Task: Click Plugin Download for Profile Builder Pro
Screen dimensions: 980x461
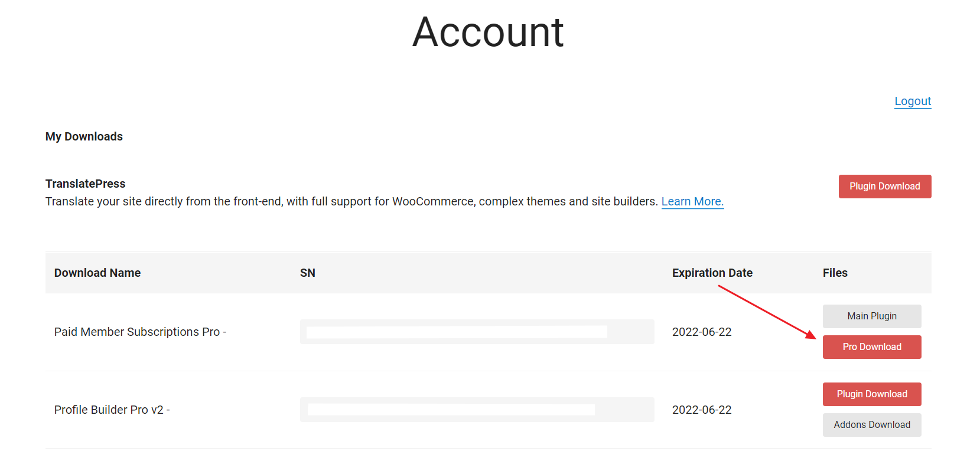Action: 871,394
